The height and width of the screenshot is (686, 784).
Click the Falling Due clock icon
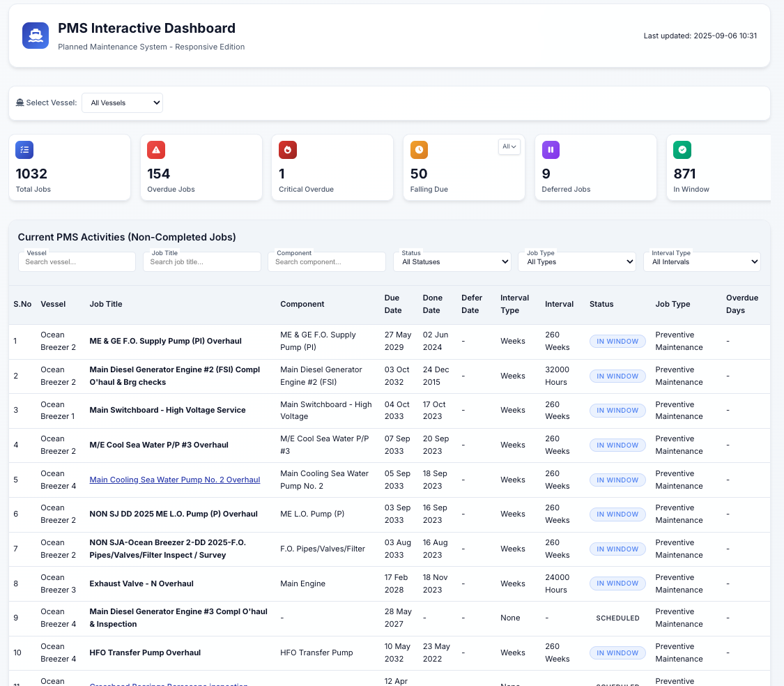[x=419, y=150]
